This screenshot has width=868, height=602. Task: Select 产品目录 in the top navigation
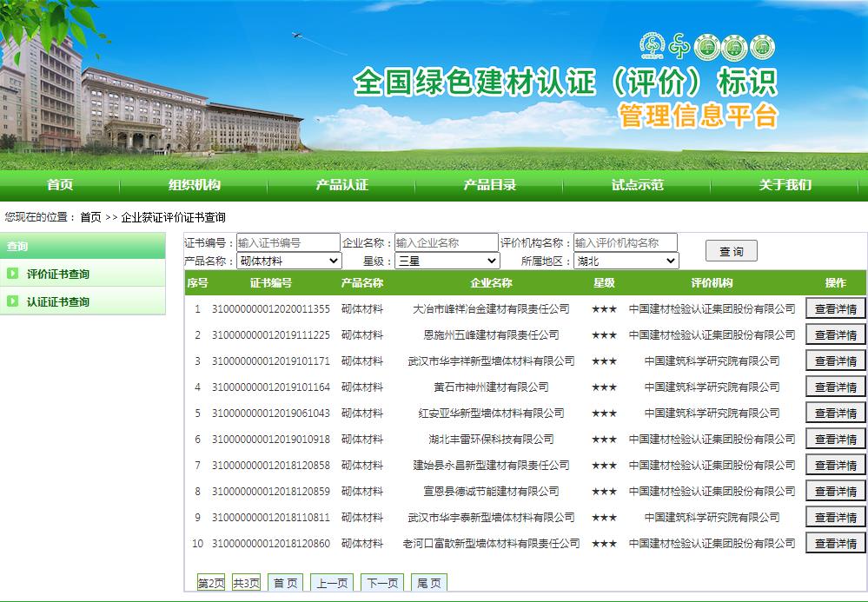pos(489,184)
